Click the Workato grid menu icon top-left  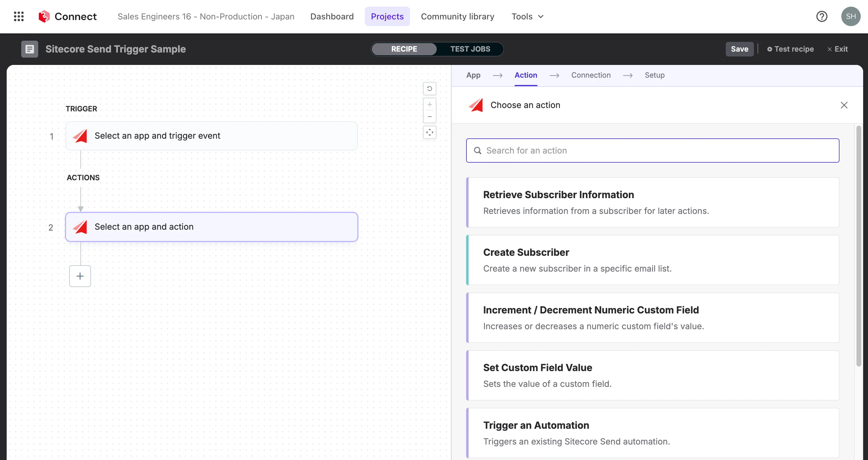pyautogui.click(x=19, y=16)
